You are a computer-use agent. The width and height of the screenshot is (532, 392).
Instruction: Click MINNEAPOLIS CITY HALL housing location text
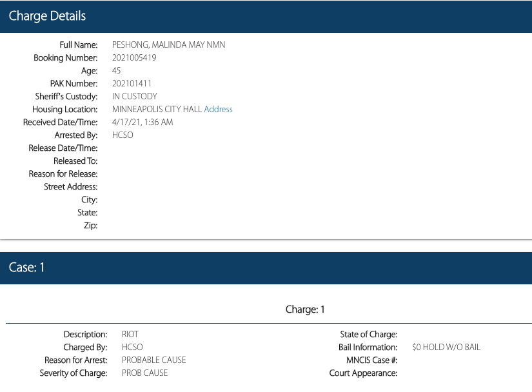(x=157, y=110)
